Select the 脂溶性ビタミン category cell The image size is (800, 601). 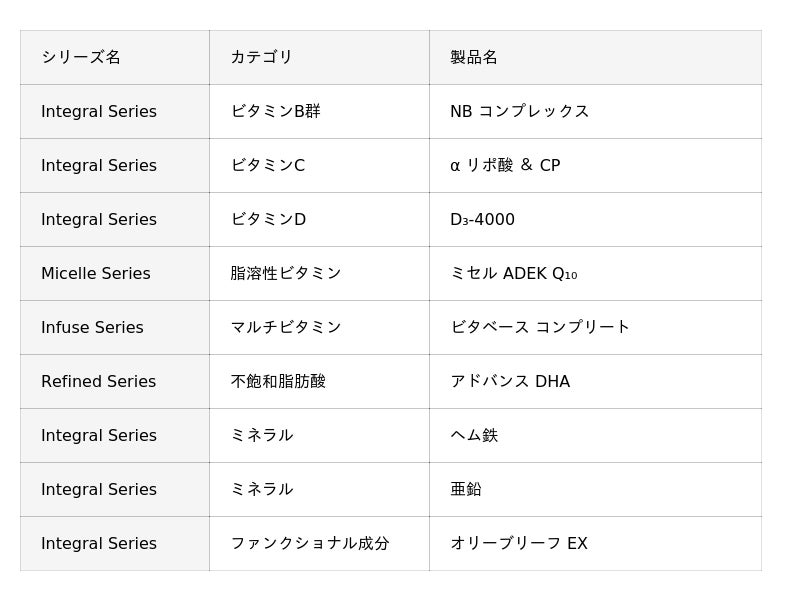click(x=319, y=273)
